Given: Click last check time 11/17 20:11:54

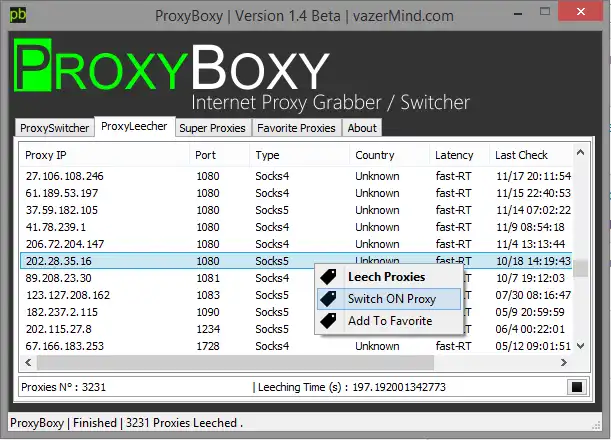Looking at the screenshot, I should (533, 176).
